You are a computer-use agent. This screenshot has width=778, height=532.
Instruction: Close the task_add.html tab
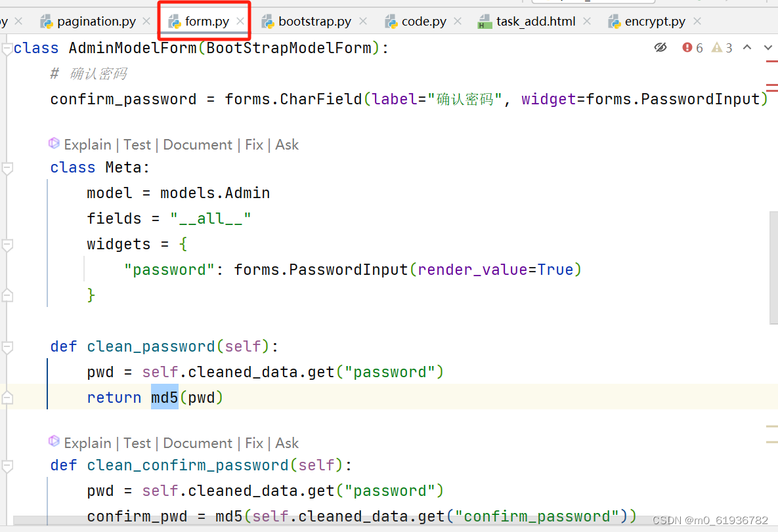click(x=586, y=20)
